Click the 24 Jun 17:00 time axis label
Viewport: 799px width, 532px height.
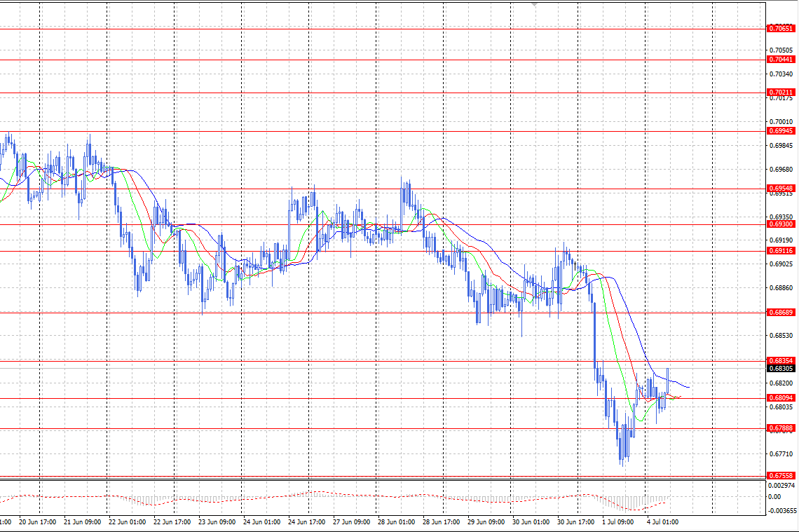coord(307,521)
